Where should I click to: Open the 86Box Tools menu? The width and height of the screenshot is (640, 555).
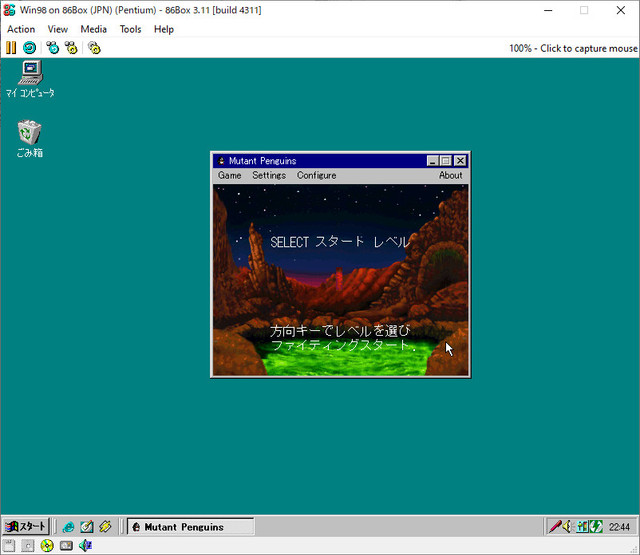130,29
